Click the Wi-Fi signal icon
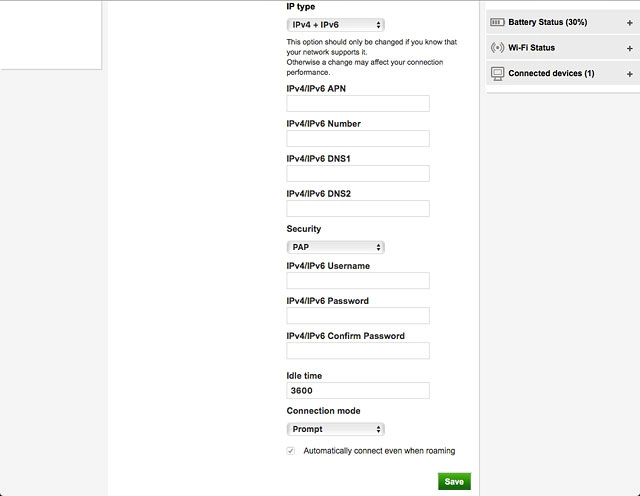 tap(497, 48)
